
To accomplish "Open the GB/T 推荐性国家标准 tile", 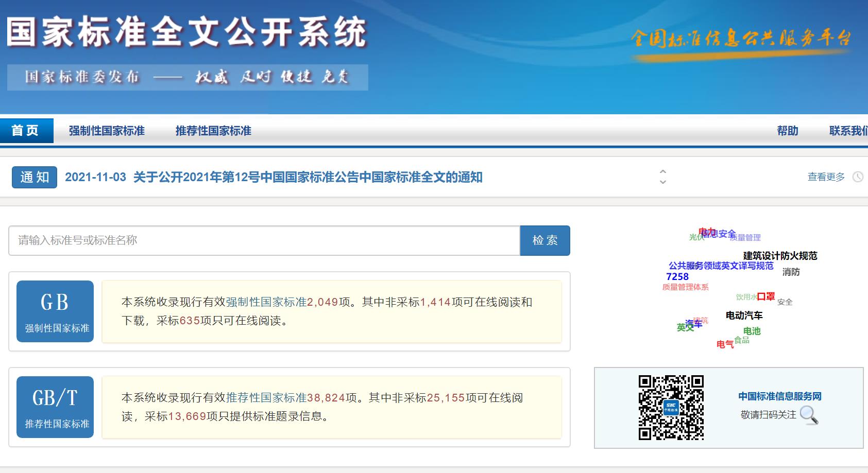I will click(55, 407).
